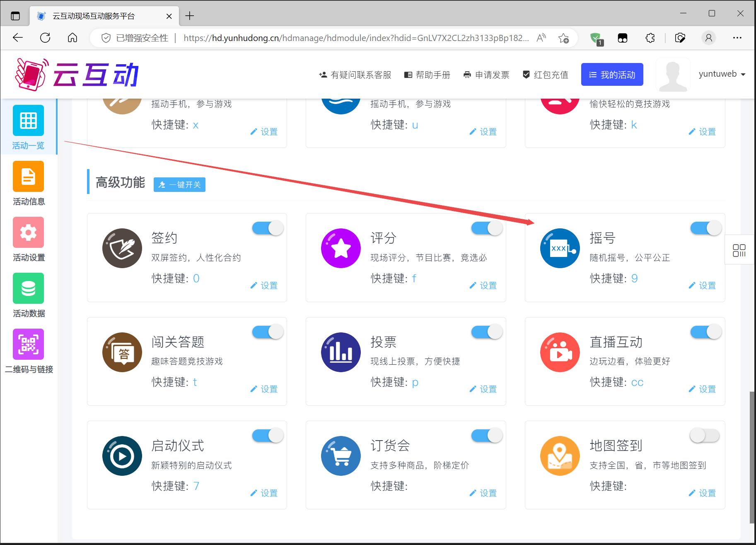
Task: Open the 二维码与链接 QR icon
Action: (x=28, y=344)
